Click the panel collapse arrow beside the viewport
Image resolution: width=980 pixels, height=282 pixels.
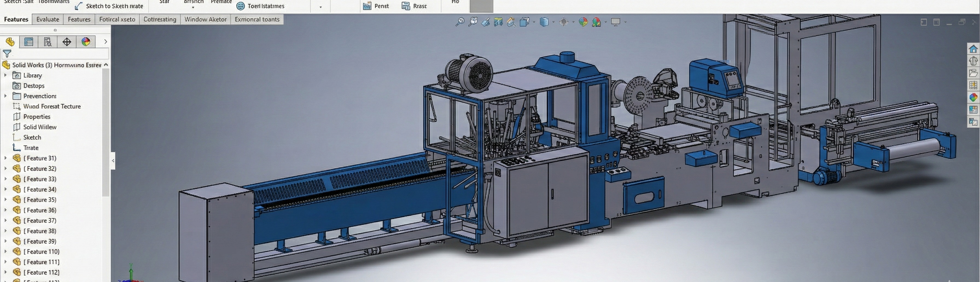[113, 161]
